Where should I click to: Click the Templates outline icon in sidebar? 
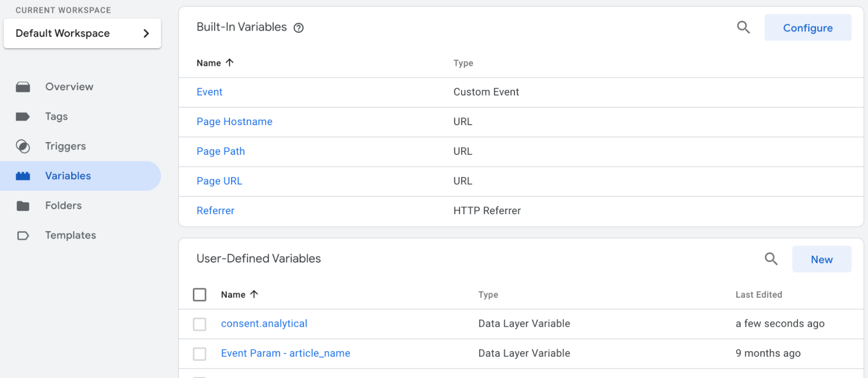pyautogui.click(x=23, y=235)
